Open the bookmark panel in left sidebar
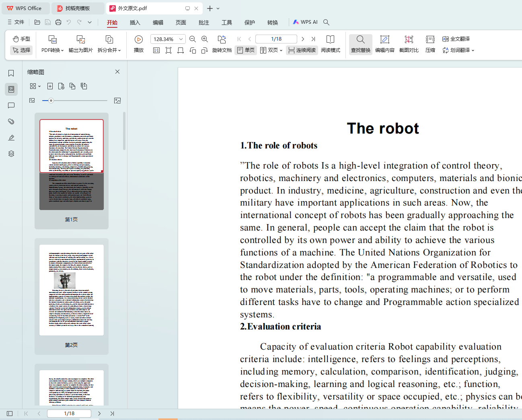The width and height of the screenshot is (522, 420). (11, 73)
